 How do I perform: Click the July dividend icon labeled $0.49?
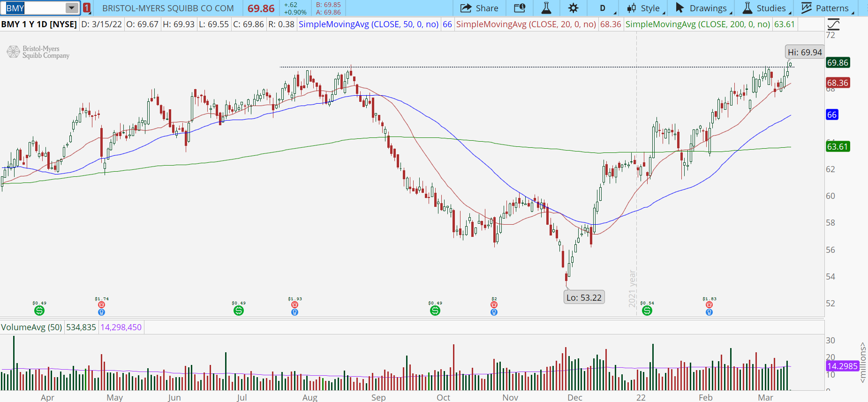coord(239,311)
